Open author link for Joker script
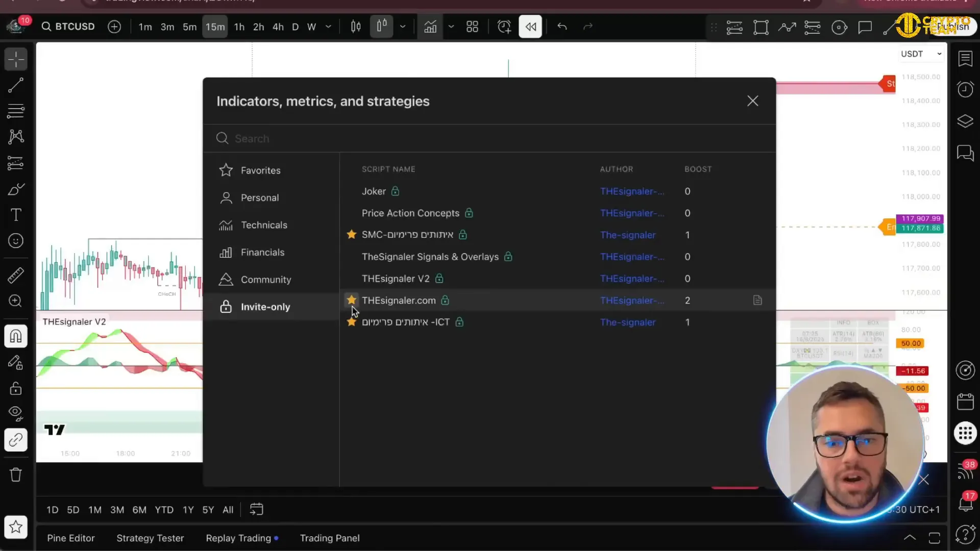Screen dimensions: 980x551 pyautogui.click(x=632, y=191)
